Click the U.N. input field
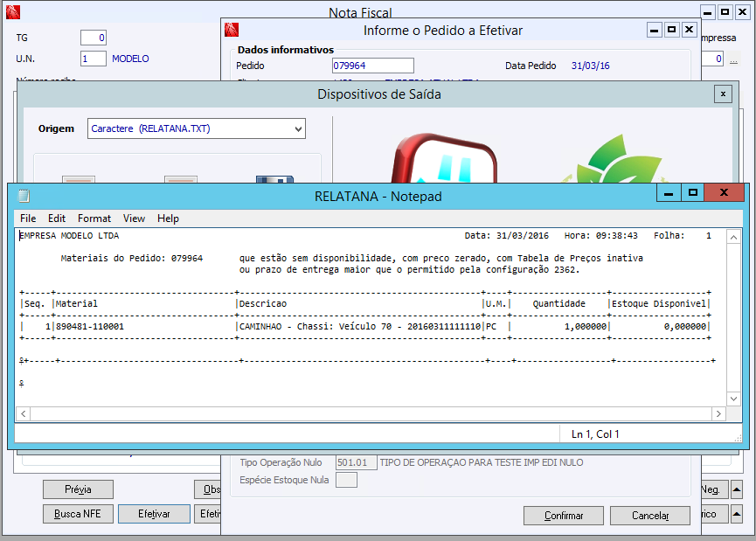756x541 pixels. pyautogui.click(x=94, y=59)
